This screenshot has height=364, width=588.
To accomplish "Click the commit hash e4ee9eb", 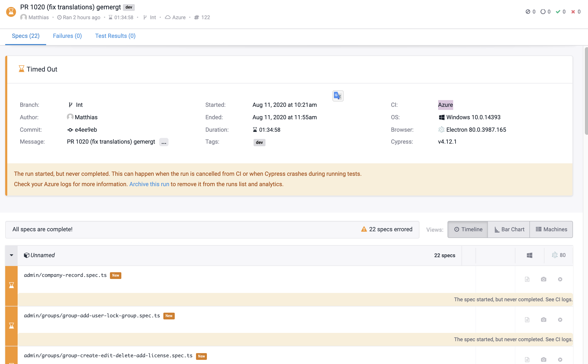I will coord(86,130).
